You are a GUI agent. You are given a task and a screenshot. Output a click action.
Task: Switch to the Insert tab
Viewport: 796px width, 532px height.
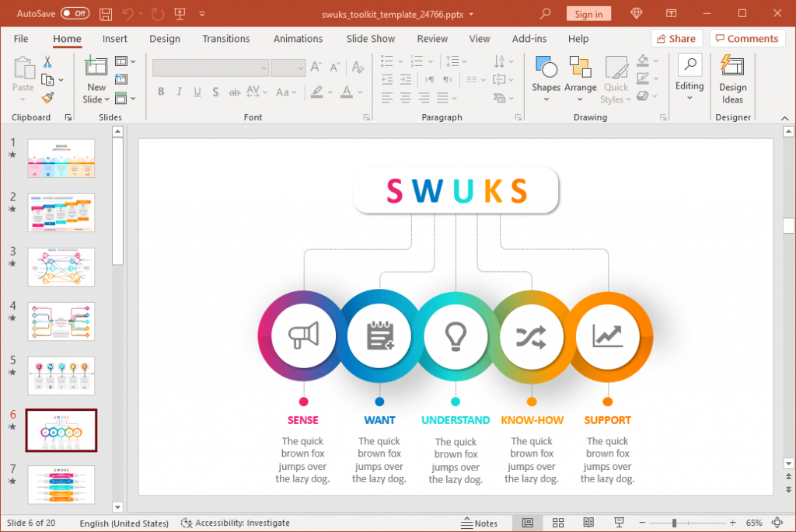tap(115, 39)
